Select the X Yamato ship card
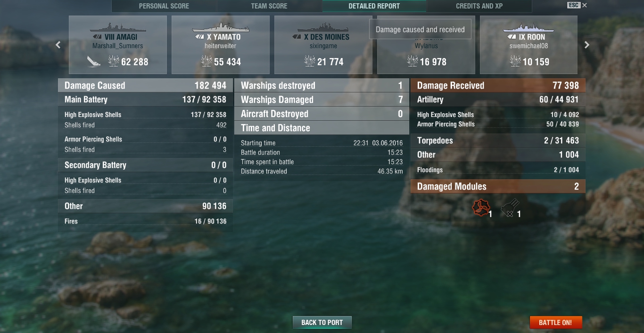The image size is (644, 333). [221, 45]
